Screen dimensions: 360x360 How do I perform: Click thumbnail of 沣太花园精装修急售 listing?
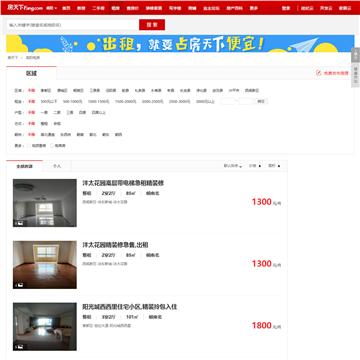tap(45, 265)
